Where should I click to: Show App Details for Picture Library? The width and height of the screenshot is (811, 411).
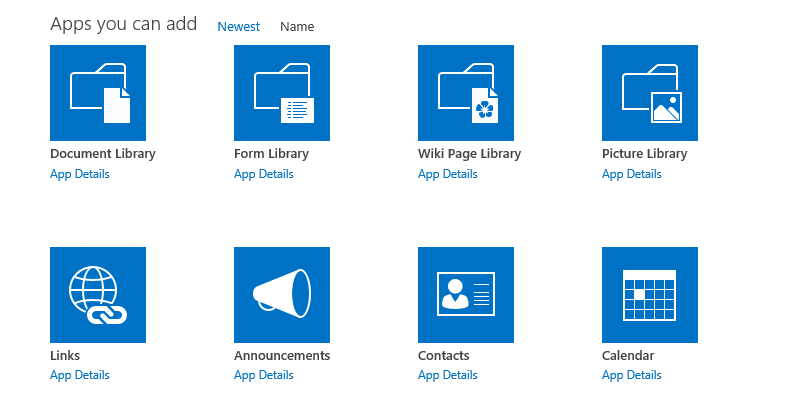pyautogui.click(x=632, y=174)
